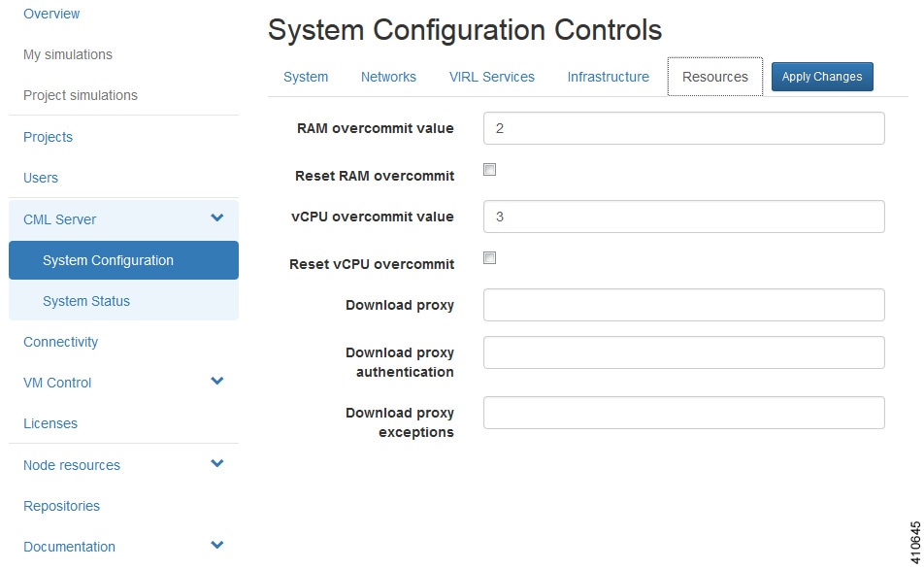Viewport: 924px width, 569px height.
Task: Collapse the CML Server chevron
Action: [x=216, y=218]
